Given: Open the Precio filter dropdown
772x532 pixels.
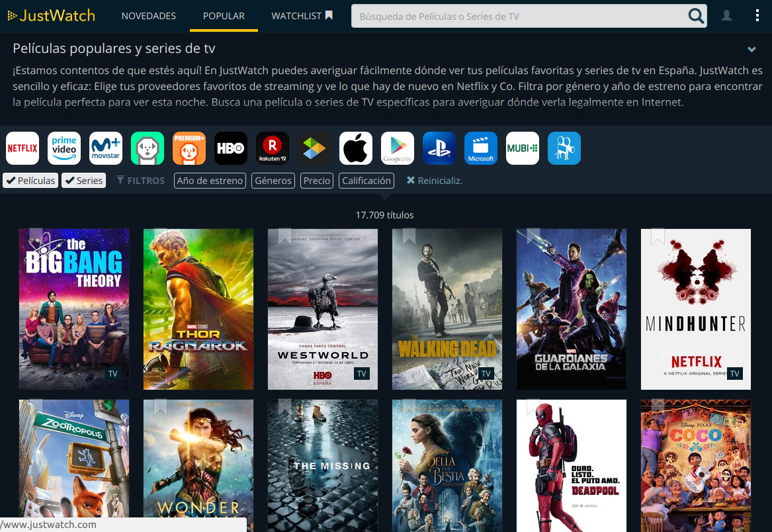Looking at the screenshot, I should 317,181.
